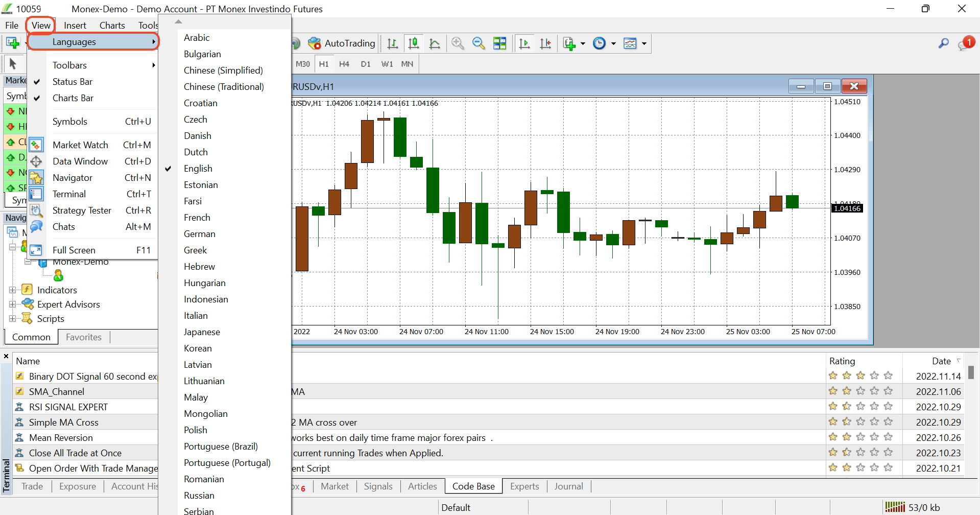Click the Strategy Tester menu icon
The width and height of the screenshot is (980, 515).
(x=36, y=210)
